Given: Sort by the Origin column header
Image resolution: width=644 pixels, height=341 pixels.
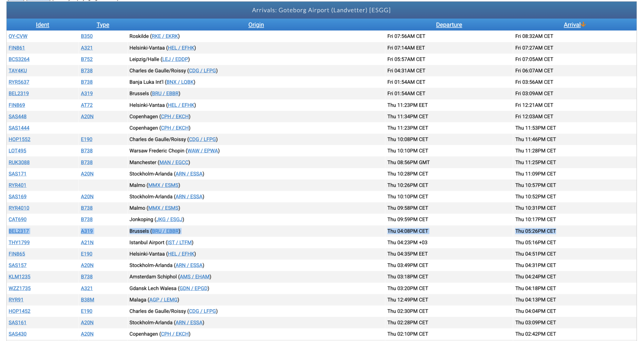Looking at the screenshot, I should pos(256,25).
